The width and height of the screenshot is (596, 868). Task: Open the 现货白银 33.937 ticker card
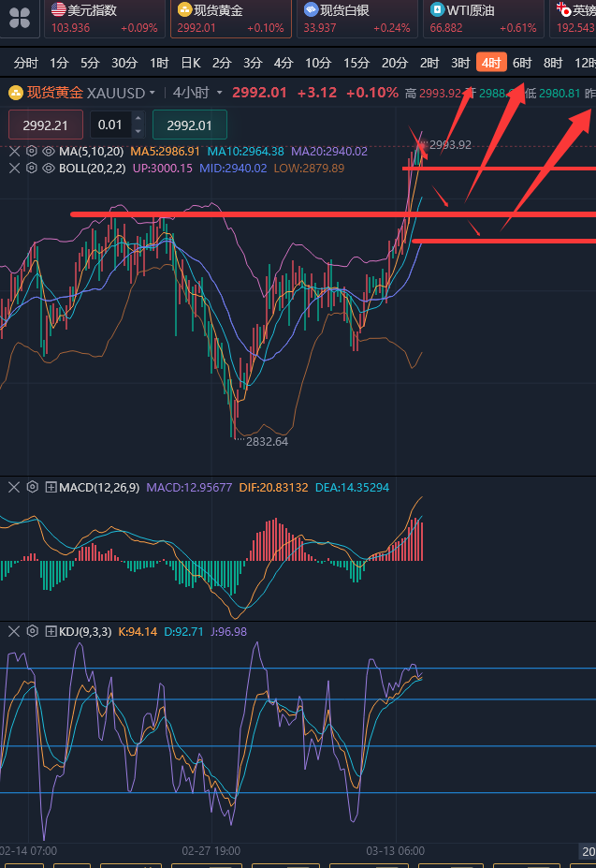pos(356,19)
